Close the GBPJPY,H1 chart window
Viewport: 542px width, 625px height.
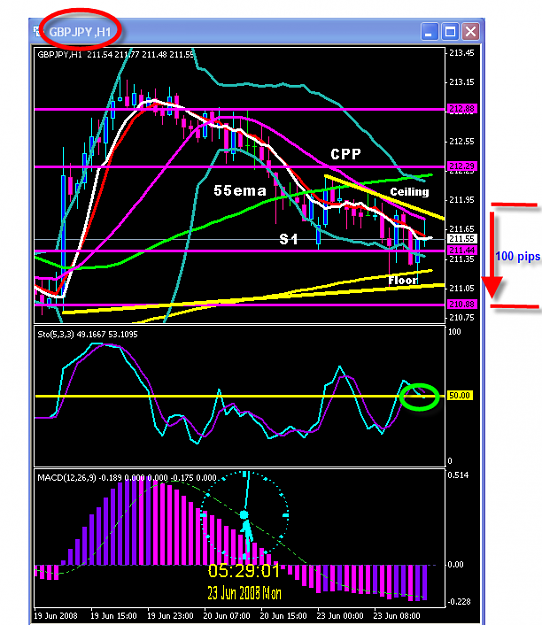(x=471, y=31)
